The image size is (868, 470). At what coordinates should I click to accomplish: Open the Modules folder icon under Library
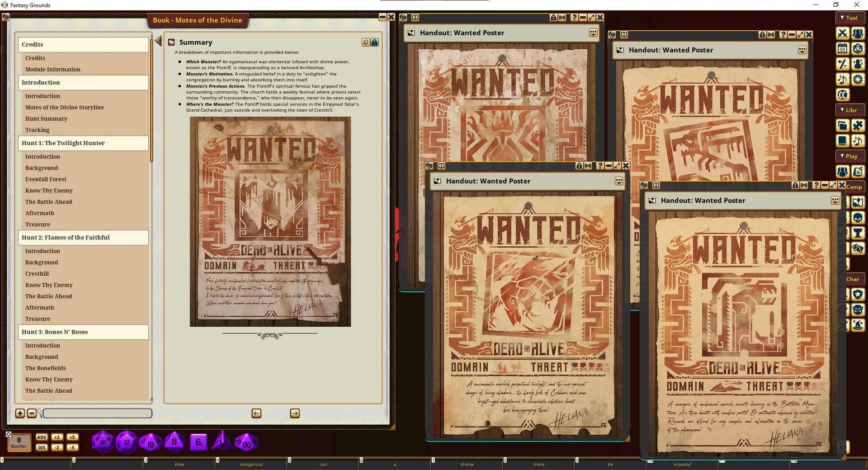tap(842, 126)
